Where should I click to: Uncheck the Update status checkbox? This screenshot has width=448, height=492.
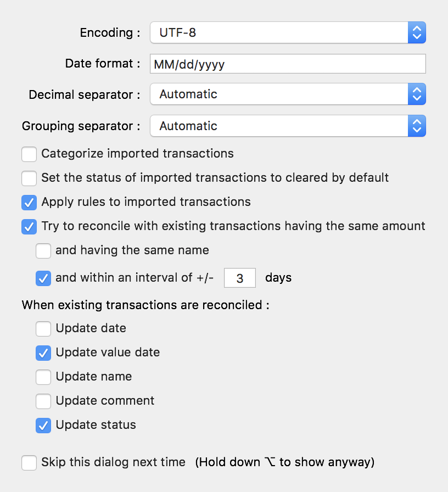(x=43, y=426)
